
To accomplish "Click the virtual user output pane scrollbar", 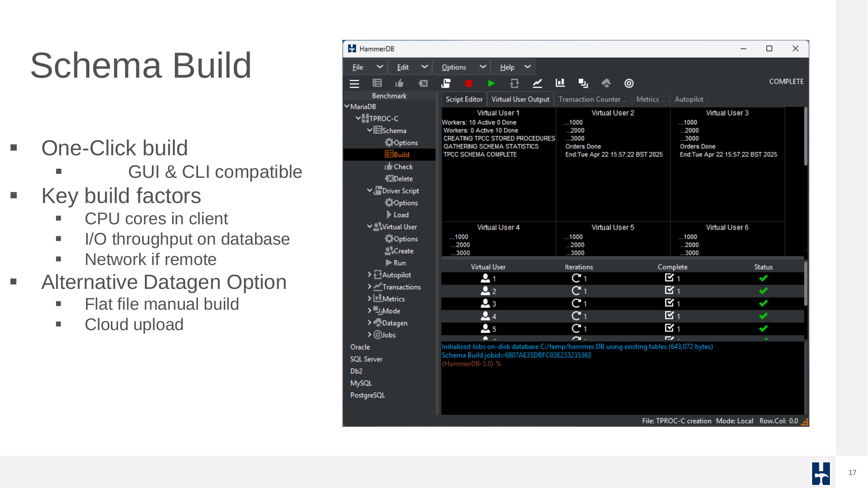I will tap(806, 137).
